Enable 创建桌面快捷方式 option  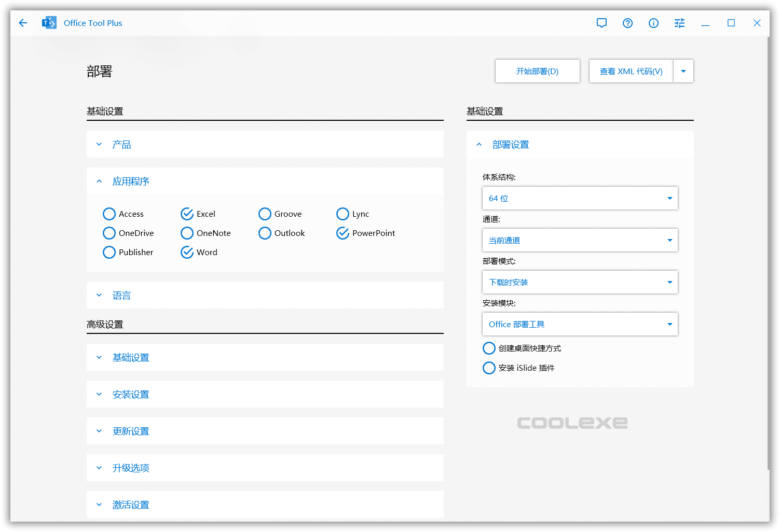point(489,348)
